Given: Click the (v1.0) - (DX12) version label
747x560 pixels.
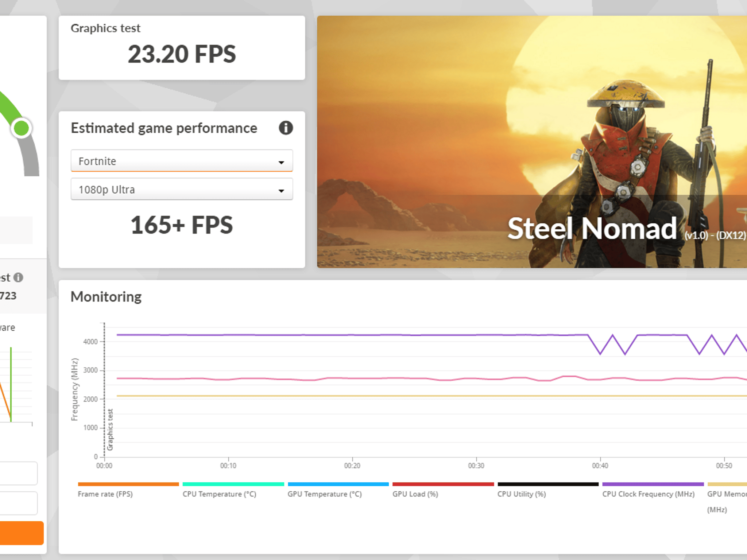Looking at the screenshot, I should point(715,235).
